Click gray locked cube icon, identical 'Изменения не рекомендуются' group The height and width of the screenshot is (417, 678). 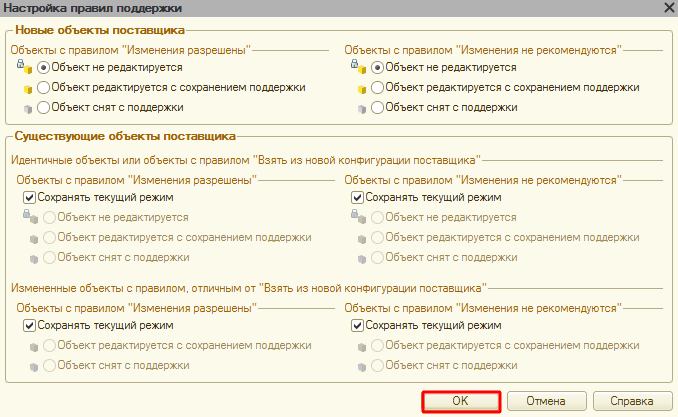(358, 216)
